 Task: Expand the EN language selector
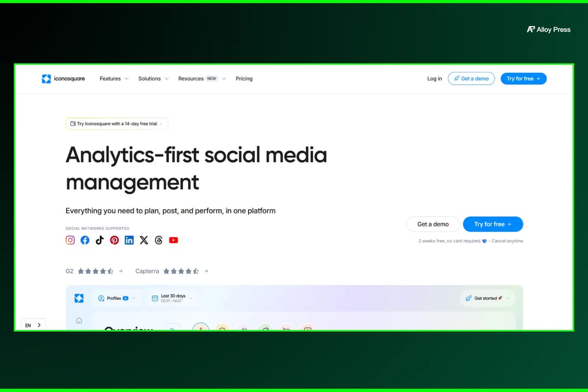coord(33,325)
